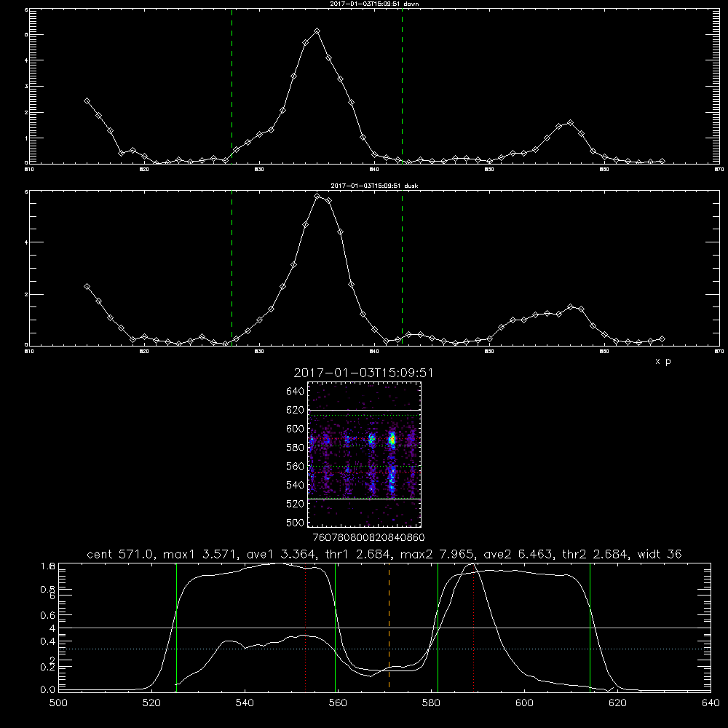Click the stats line starting 'cent 571.0'

[x=384, y=554]
